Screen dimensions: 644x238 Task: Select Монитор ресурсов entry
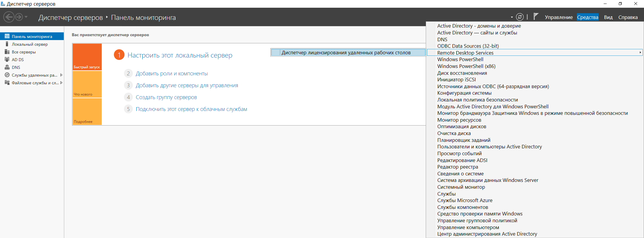459,120
